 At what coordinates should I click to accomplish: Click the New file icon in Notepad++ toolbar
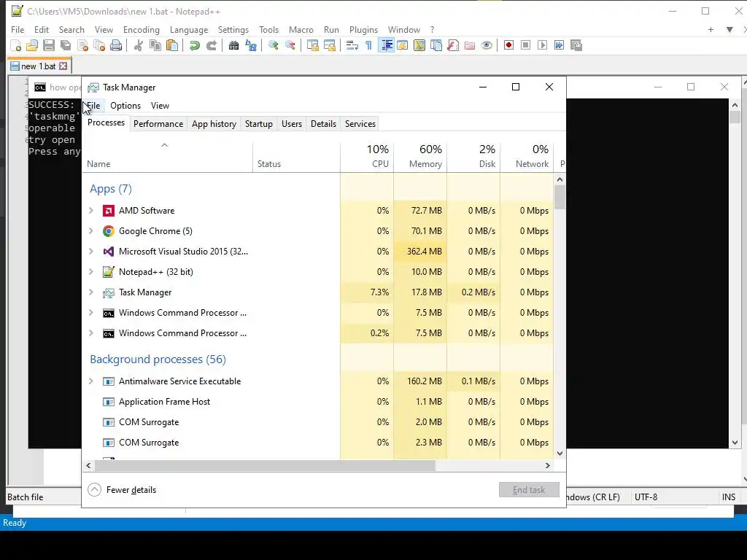[x=16, y=45]
